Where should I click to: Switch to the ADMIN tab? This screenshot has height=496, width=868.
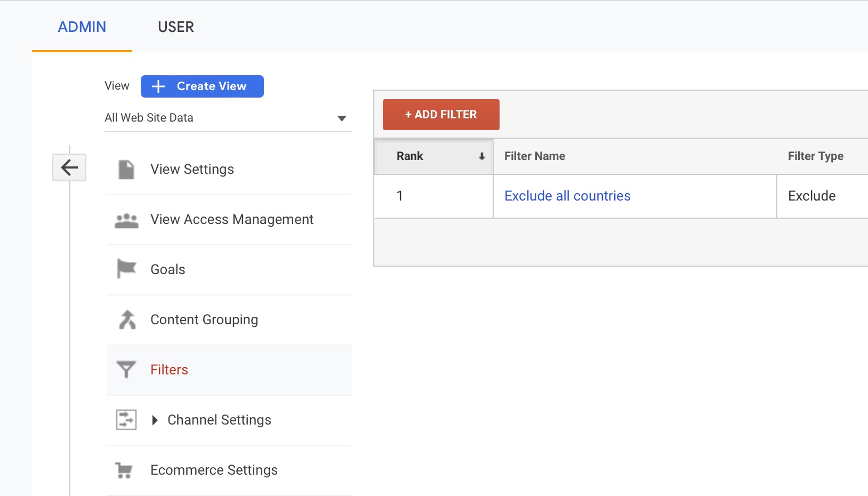coord(82,27)
